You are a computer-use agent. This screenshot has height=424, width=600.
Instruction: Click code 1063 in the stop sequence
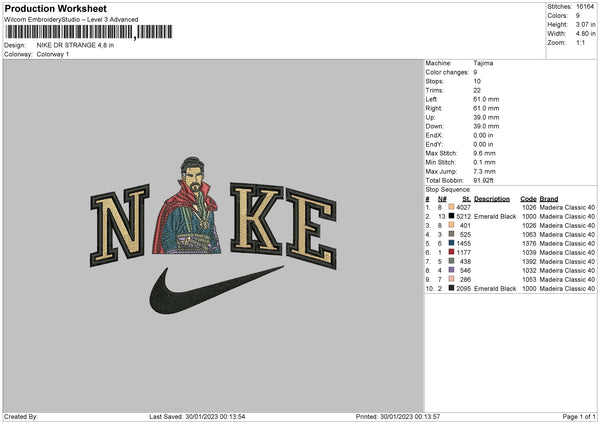tap(529, 235)
